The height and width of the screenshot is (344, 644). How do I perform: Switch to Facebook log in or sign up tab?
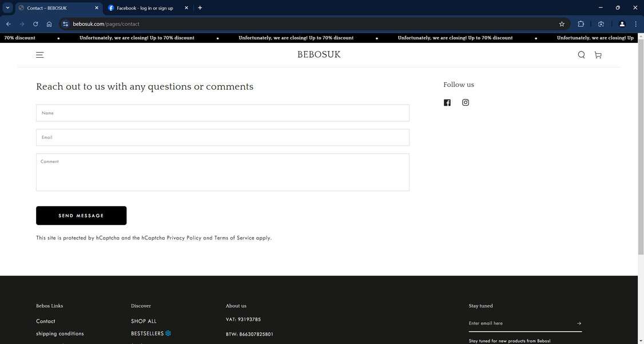coord(145,8)
